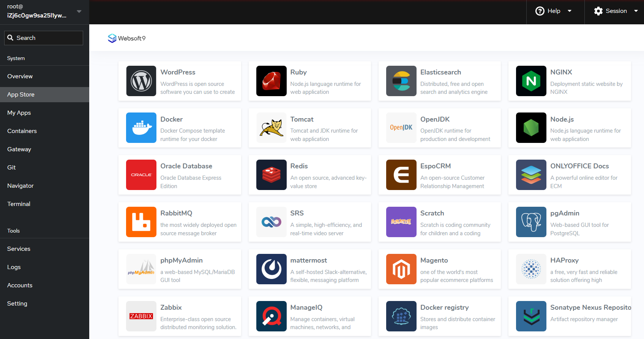Image resolution: width=644 pixels, height=339 pixels.
Task: Click the ONLYOFFICE Docs title
Action: (579, 166)
